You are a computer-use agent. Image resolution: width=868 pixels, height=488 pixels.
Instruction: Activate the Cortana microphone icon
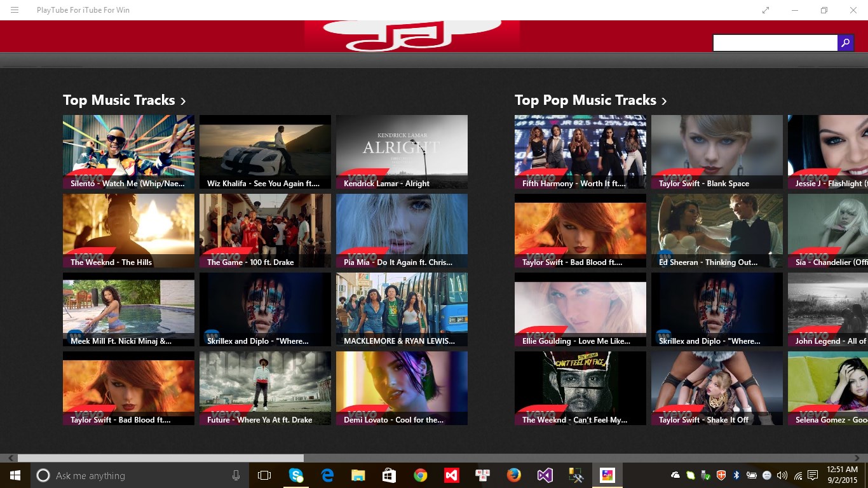pos(236,475)
